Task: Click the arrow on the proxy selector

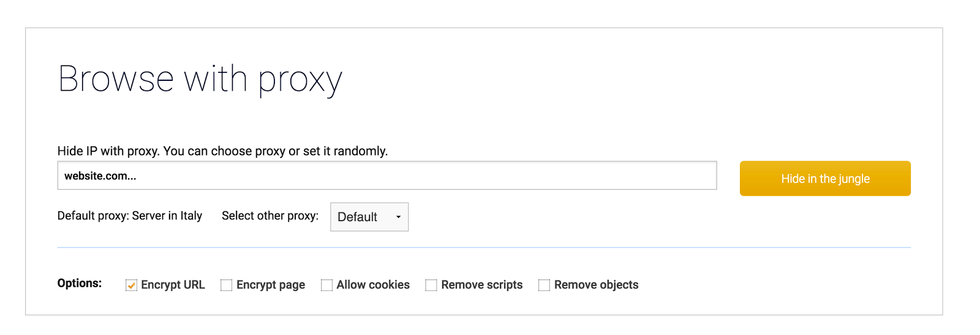Action: tap(398, 217)
